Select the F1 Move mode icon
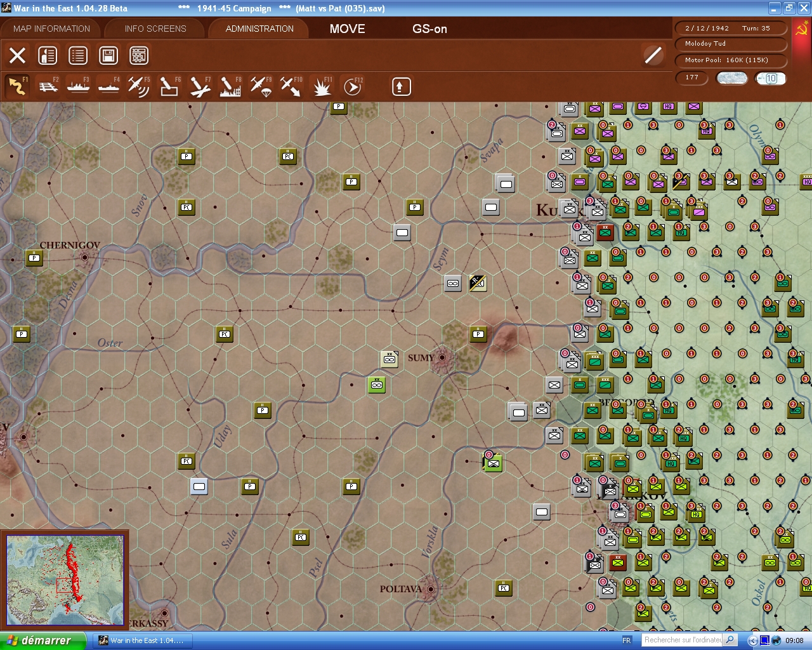812x650 pixels. tap(17, 86)
